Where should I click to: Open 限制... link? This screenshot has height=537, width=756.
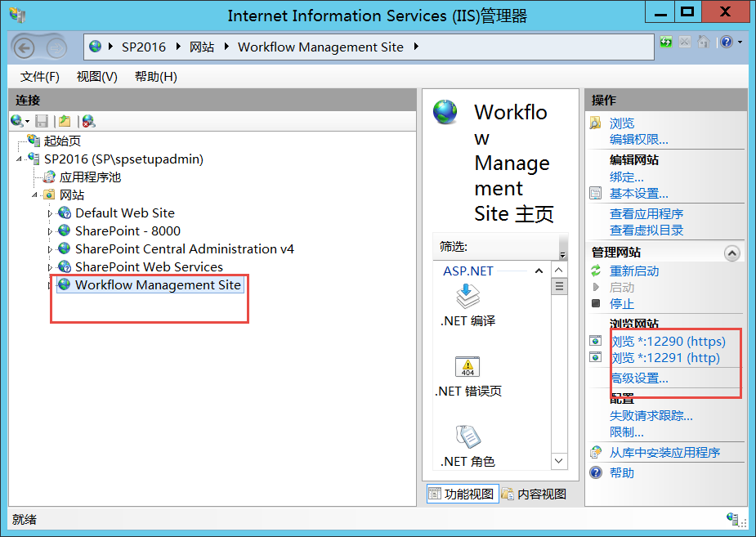coord(627,432)
